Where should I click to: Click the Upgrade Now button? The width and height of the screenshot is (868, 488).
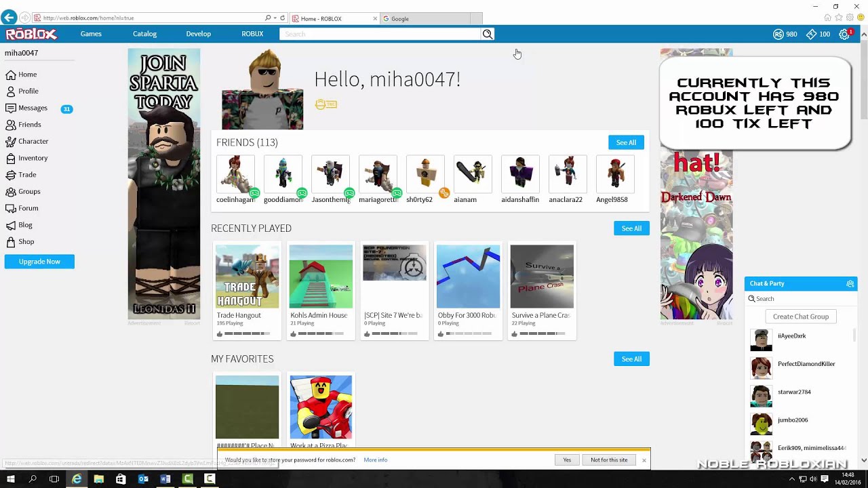pyautogui.click(x=39, y=262)
